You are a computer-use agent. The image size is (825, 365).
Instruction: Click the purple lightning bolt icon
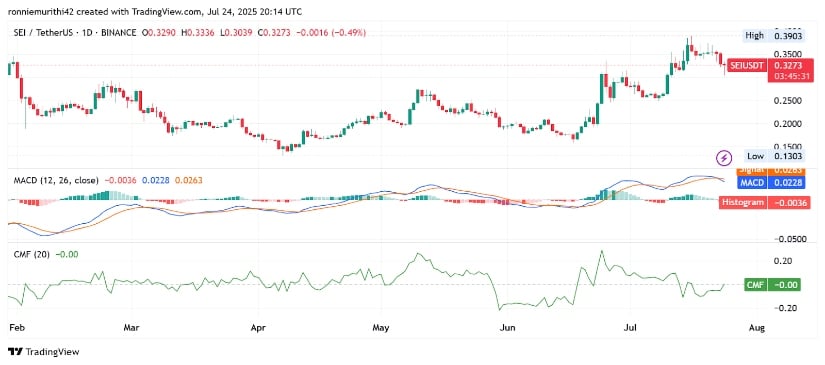(725, 157)
